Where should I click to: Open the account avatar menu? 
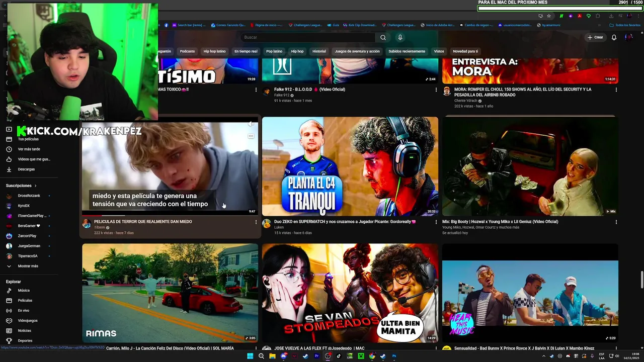coord(629,37)
